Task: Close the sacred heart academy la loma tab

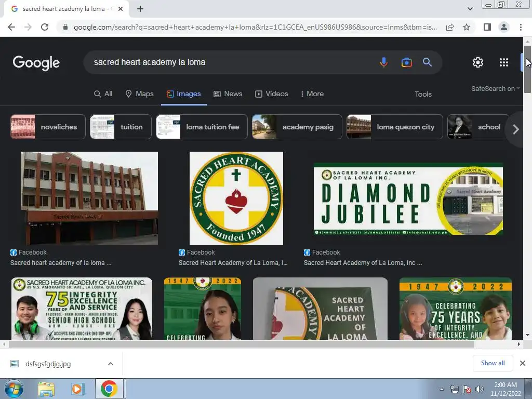Action: coord(121,9)
